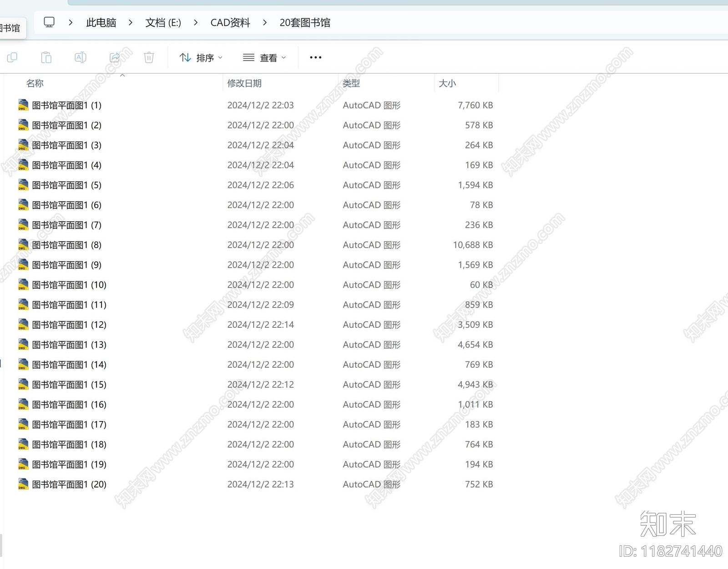Click date 2024/12/2 22:14
Viewport: 728px width, 569px height.
coord(261,325)
